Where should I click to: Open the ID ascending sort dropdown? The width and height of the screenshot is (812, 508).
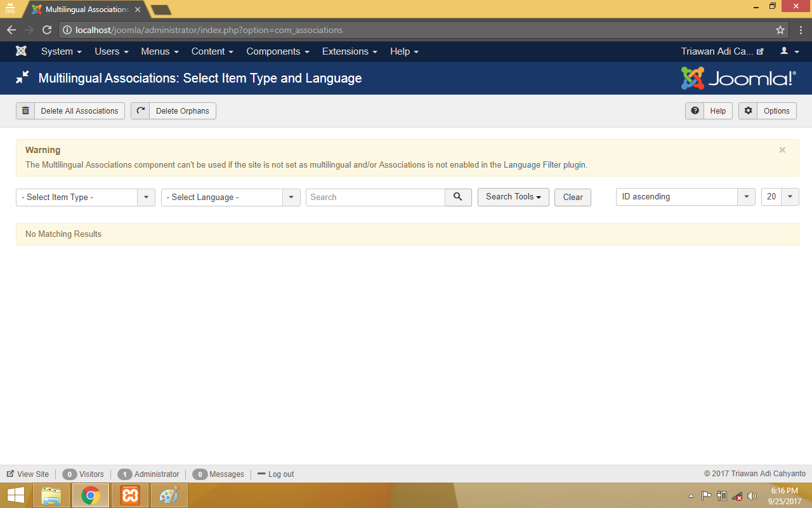pyautogui.click(x=685, y=197)
